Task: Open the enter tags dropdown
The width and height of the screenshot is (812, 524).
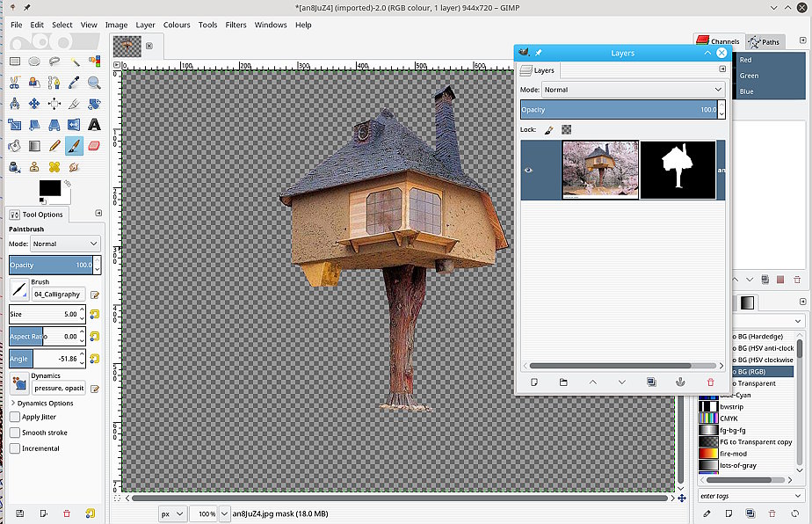Action: [798, 496]
